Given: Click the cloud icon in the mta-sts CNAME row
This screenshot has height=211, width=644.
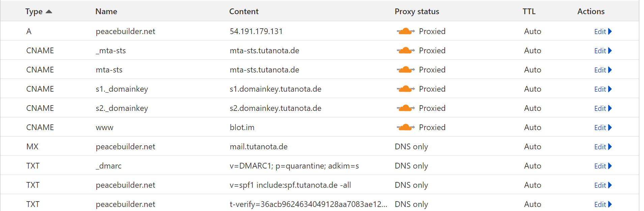Looking at the screenshot, I should coord(406,70).
